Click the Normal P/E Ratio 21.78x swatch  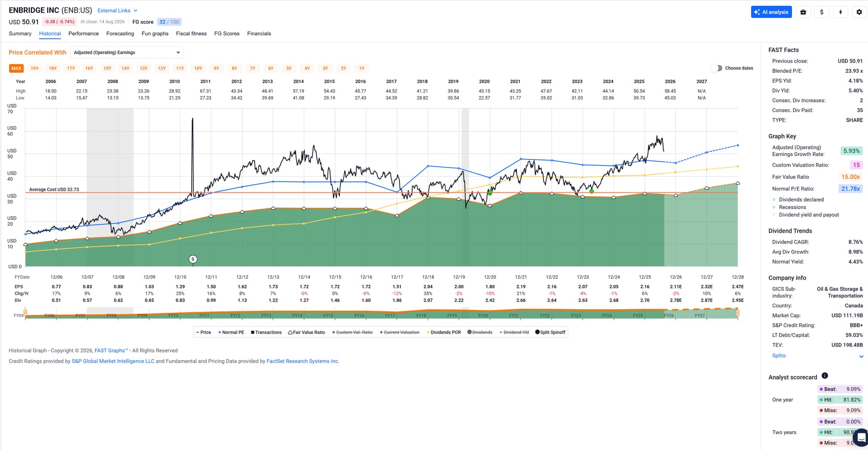pyautogui.click(x=850, y=189)
